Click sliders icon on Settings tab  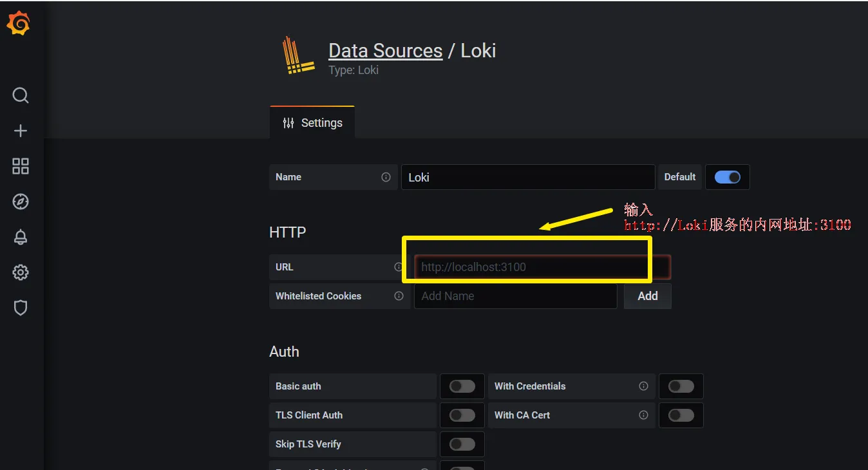point(288,123)
